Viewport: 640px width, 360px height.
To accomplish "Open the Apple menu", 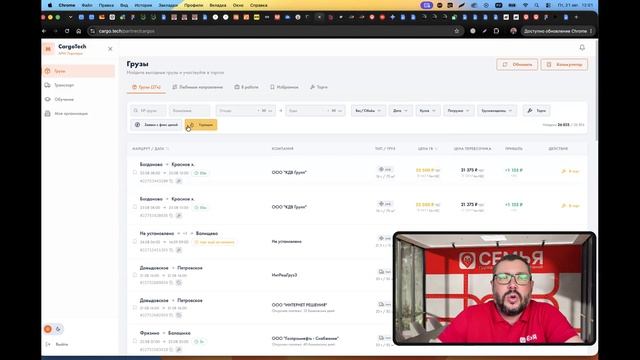I will (x=50, y=5).
